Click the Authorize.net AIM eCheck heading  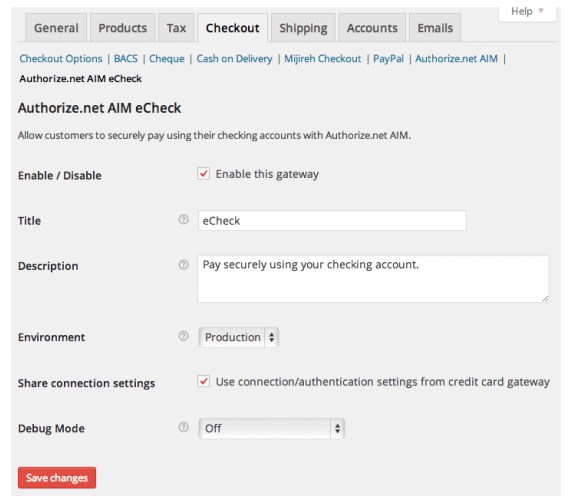tap(99, 108)
